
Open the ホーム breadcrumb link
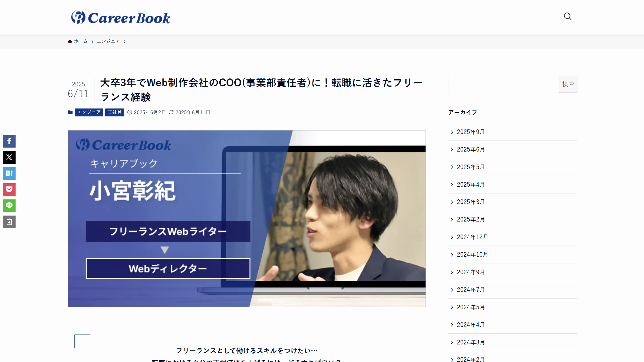[80, 41]
